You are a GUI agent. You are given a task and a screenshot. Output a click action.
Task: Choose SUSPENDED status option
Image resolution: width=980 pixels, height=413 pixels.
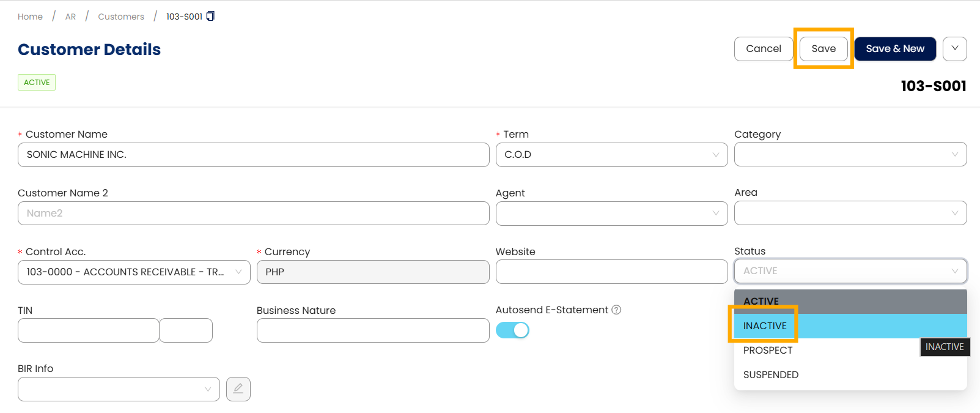850,375
